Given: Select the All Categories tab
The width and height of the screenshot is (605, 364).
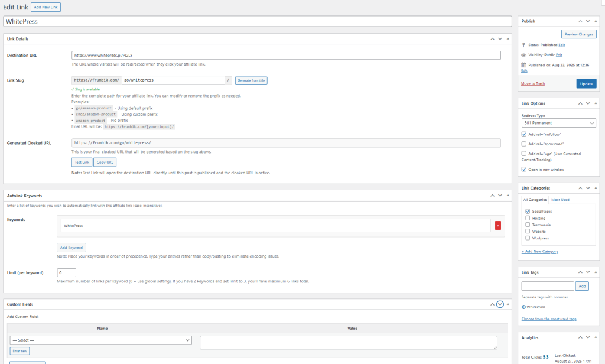Looking at the screenshot, I should pyautogui.click(x=535, y=200).
